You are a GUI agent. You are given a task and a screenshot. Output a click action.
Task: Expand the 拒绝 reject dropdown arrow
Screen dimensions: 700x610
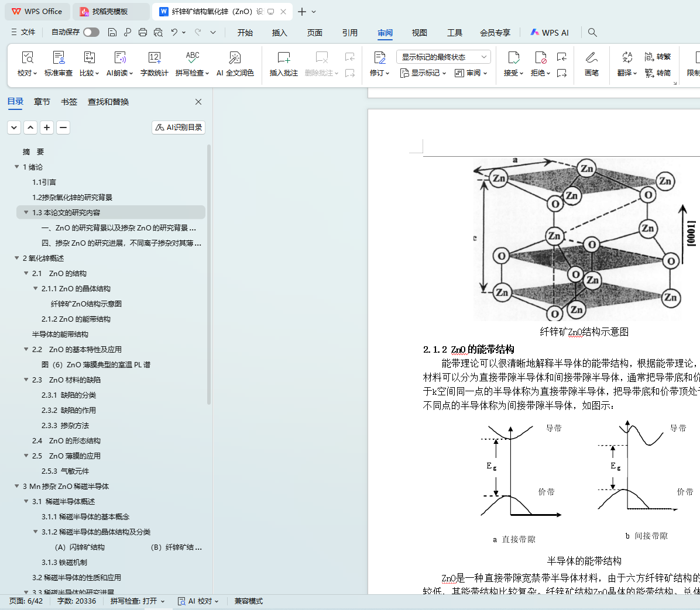[x=548, y=74]
